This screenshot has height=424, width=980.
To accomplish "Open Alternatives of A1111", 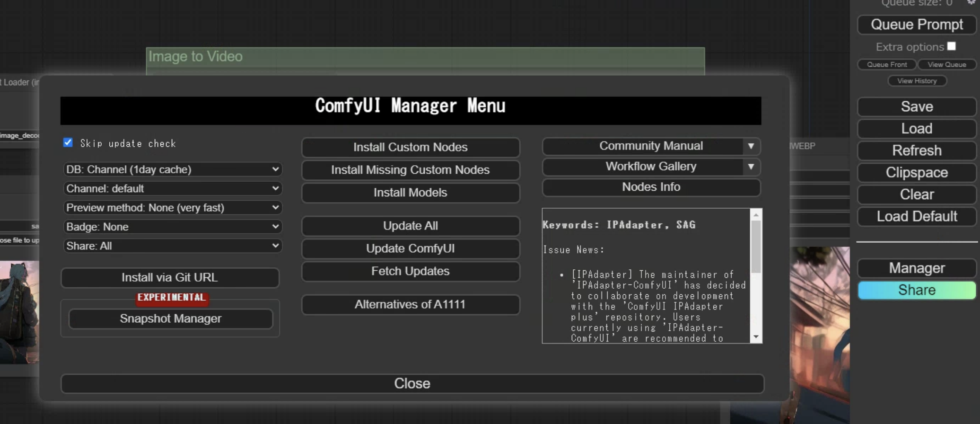I will click(x=411, y=304).
